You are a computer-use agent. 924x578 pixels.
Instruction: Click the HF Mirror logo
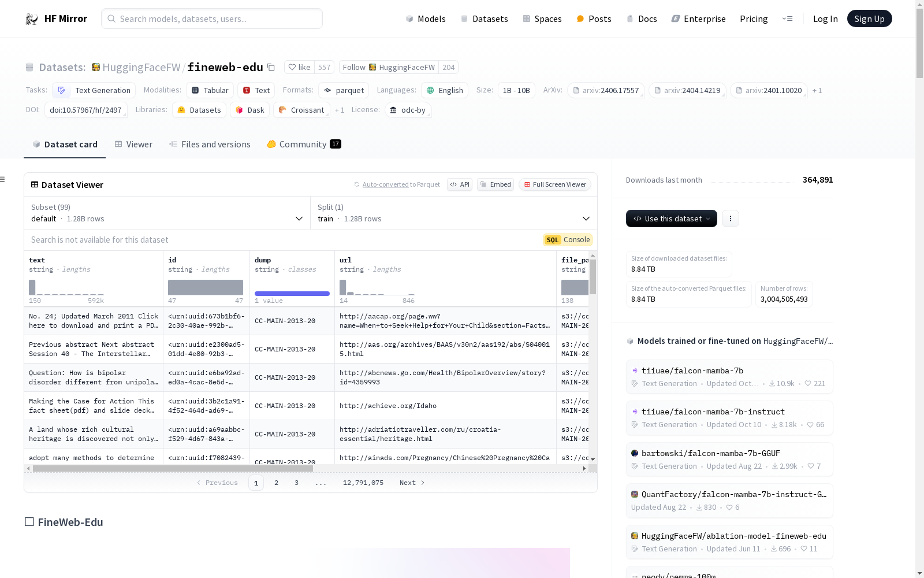coord(55,18)
